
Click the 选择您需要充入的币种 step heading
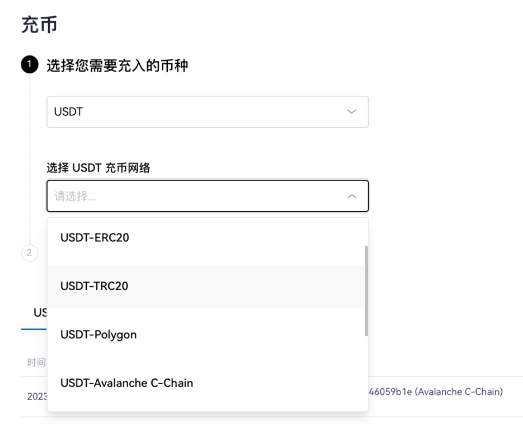point(117,65)
